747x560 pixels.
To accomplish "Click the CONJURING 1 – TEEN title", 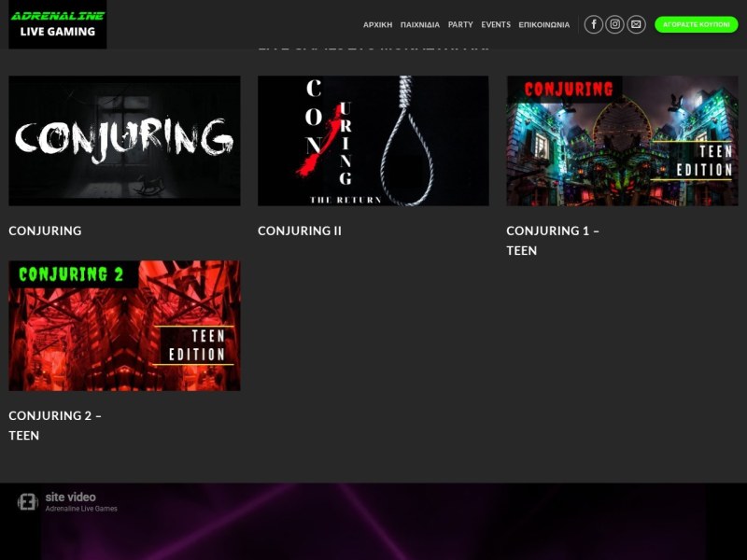I will 553,241.
